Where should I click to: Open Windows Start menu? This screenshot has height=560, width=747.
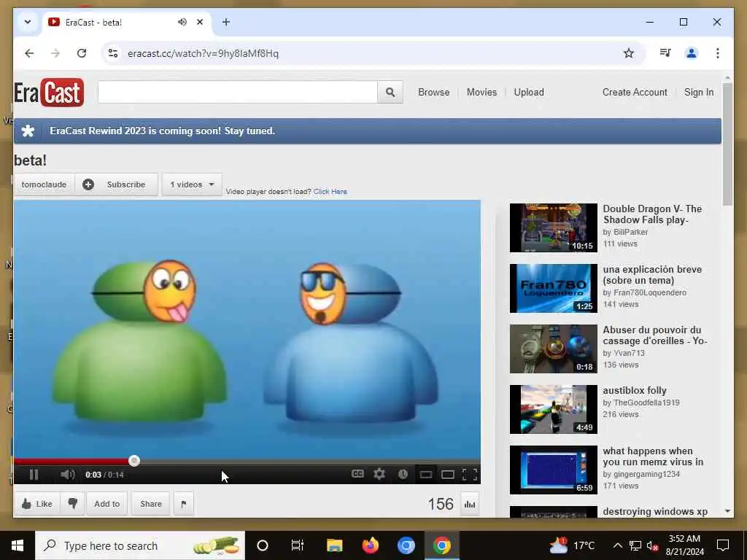point(18,545)
